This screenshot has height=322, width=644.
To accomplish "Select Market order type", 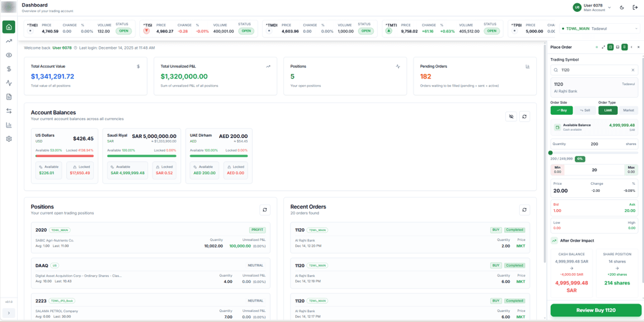I will 628,110.
